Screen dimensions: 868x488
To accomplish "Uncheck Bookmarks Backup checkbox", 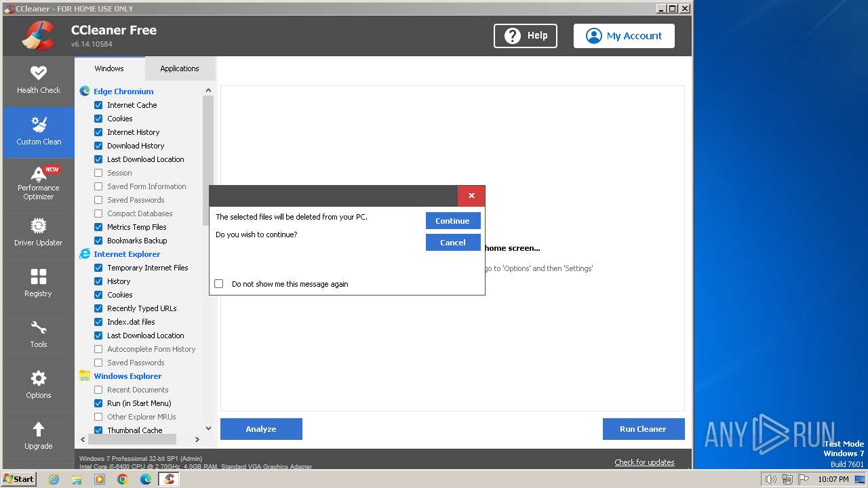I will pyautogui.click(x=98, y=241).
